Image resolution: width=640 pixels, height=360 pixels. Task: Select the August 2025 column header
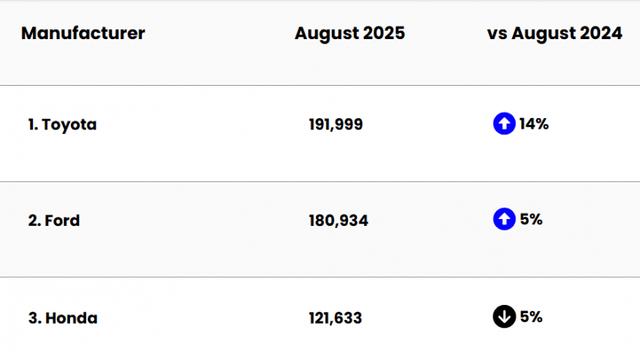[350, 34]
